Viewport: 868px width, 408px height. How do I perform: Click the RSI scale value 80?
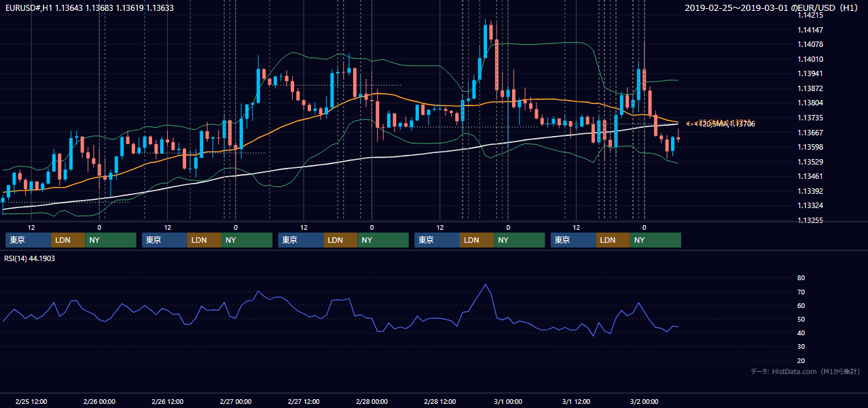tap(801, 278)
